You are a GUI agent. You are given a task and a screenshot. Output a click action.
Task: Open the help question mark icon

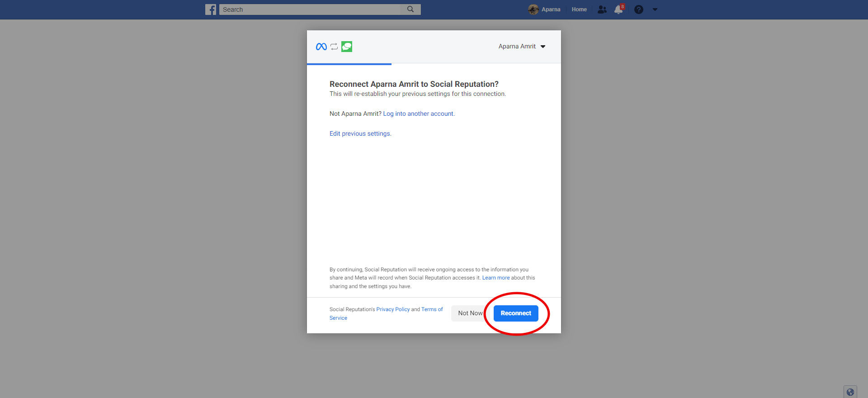tap(638, 9)
